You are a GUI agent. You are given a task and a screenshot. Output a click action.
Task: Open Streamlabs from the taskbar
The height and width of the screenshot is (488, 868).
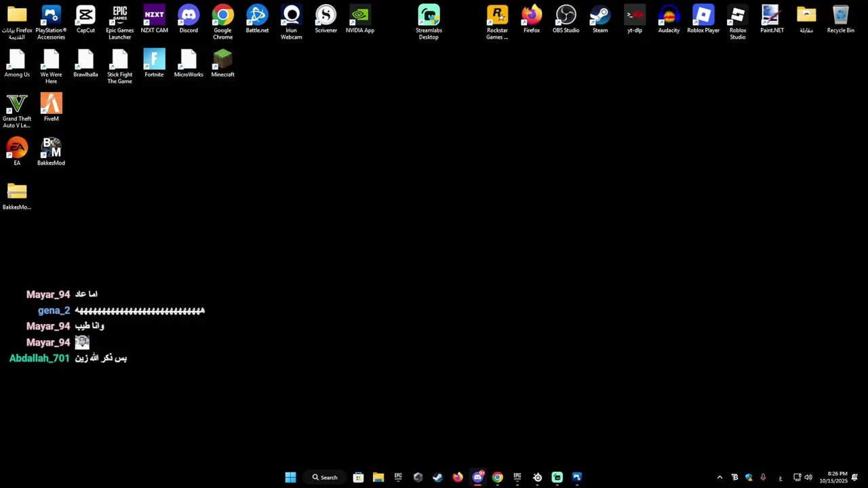557,477
